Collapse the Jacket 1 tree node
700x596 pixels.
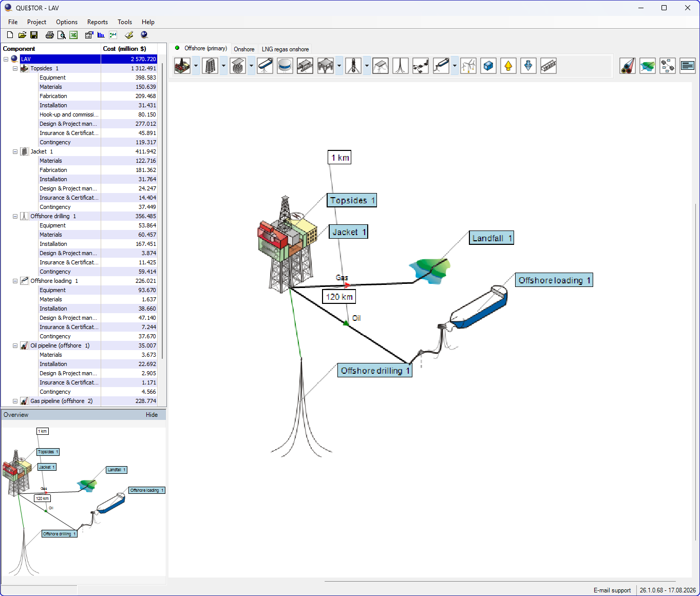pyautogui.click(x=15, y=151)
